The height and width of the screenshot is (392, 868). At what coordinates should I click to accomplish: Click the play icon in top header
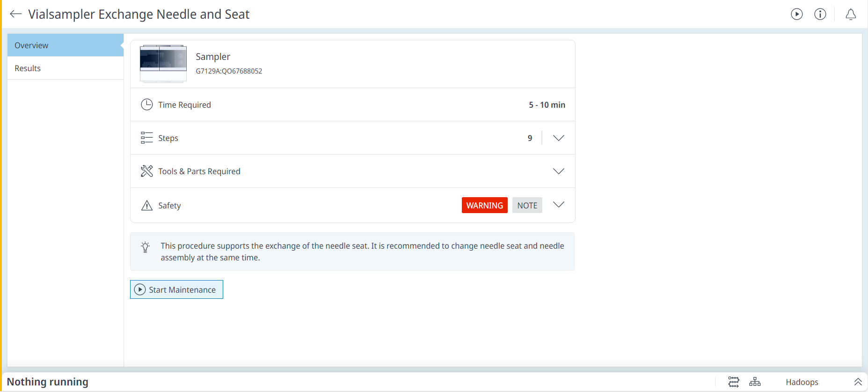(x=796, y=14)
